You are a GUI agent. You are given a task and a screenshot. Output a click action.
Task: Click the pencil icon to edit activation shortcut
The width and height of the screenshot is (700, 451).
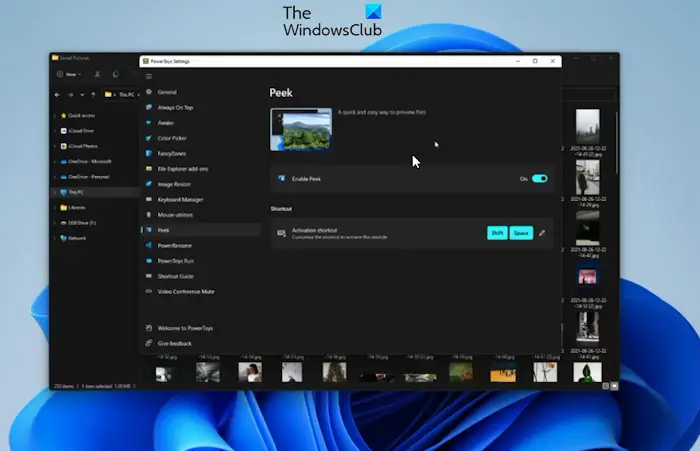coord(542,233)
